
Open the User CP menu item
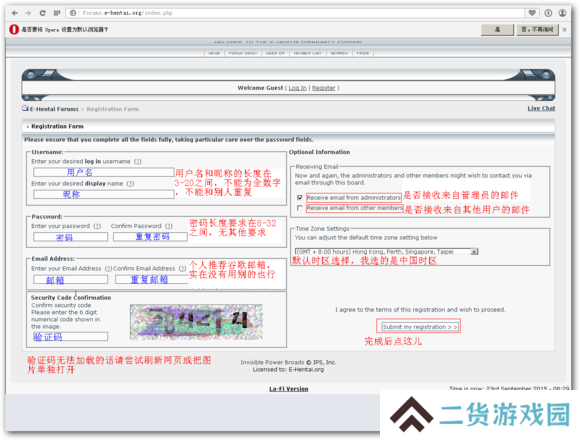[275, 53]
